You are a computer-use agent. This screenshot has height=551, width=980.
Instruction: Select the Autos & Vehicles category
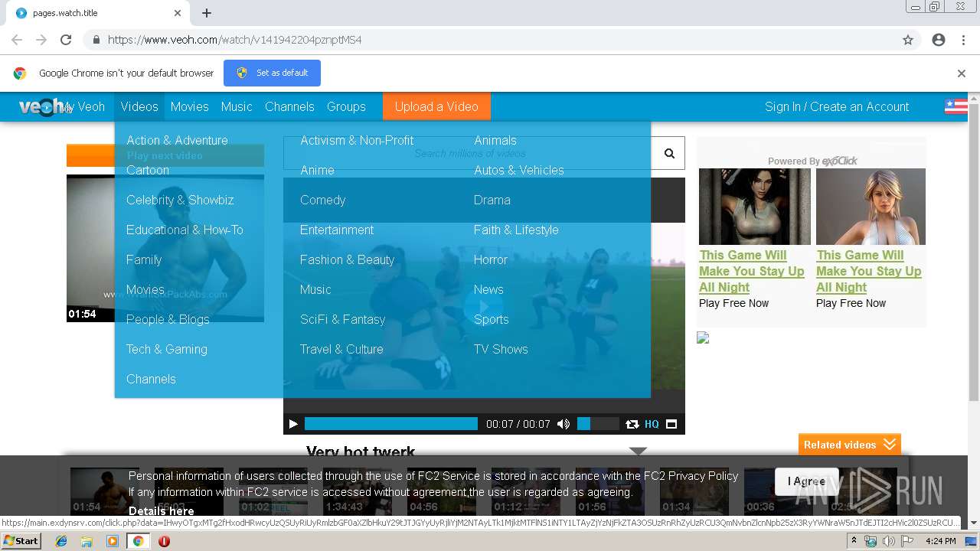[x=518, y=170]
